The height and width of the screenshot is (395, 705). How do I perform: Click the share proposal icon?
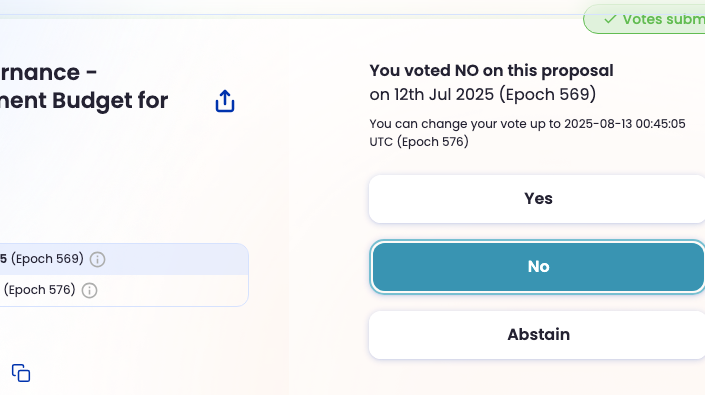tap(225, 101)
